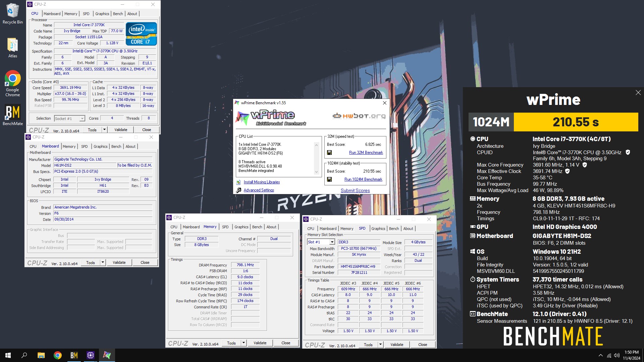Click the 210.55 s result in BenchMate
This screenshot has height=362, width=644.
click(576, 122)
